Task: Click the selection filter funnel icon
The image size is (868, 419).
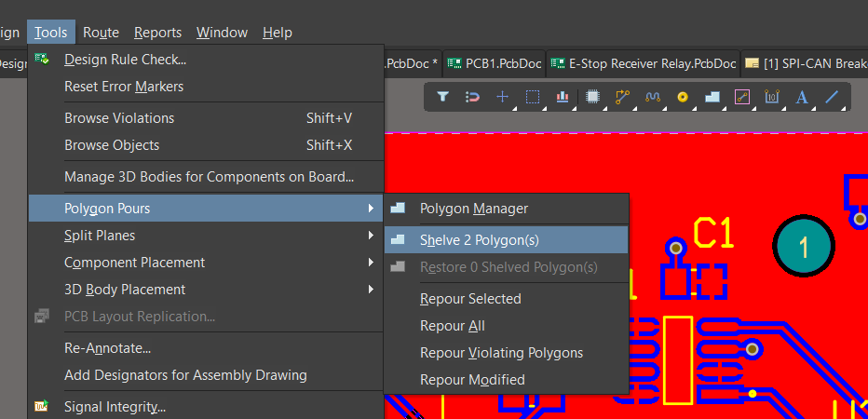Action: (x=442, y=97)
